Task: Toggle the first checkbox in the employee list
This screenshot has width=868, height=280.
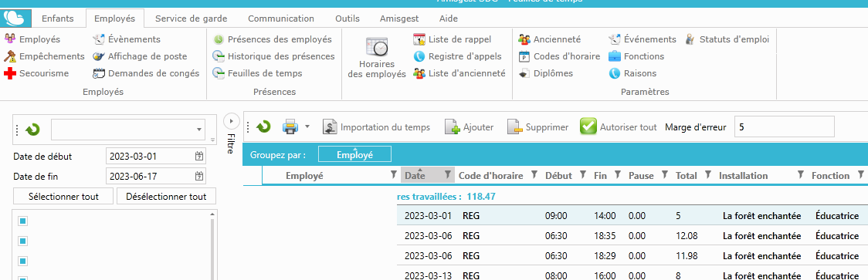Action: click(x=22, y=221)
